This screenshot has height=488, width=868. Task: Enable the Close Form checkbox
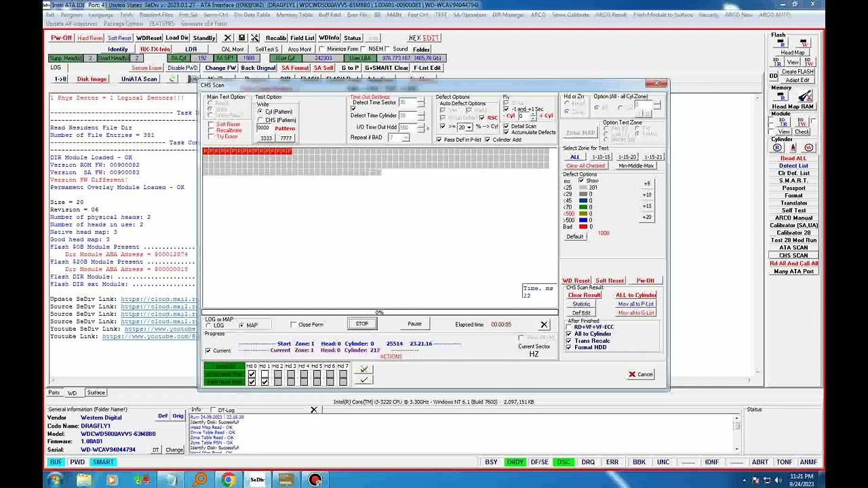tap(294, 325)
